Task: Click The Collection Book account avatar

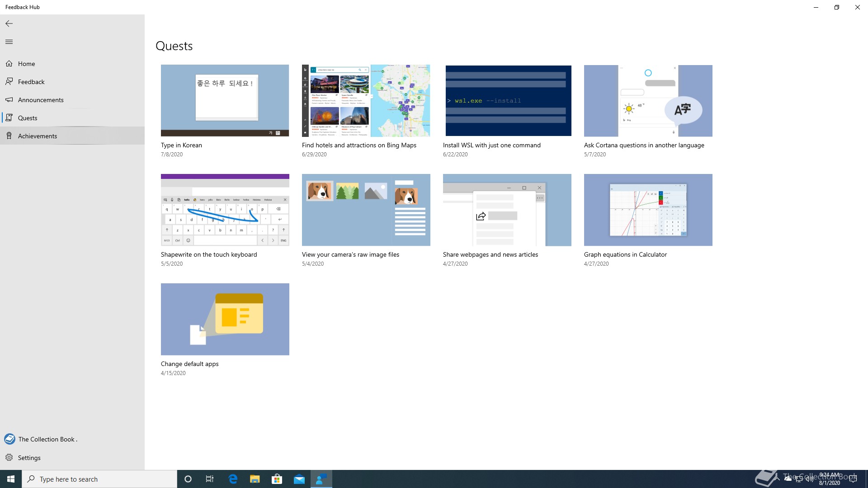Action: pos(9,439)
